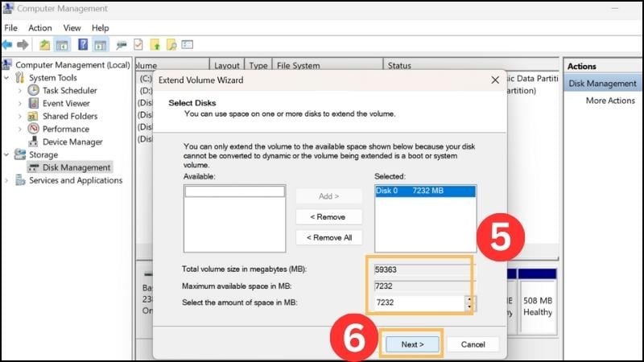Cancel the Extend Volume Wizard
Screen dimensions: 644x362
click(473, 344)
